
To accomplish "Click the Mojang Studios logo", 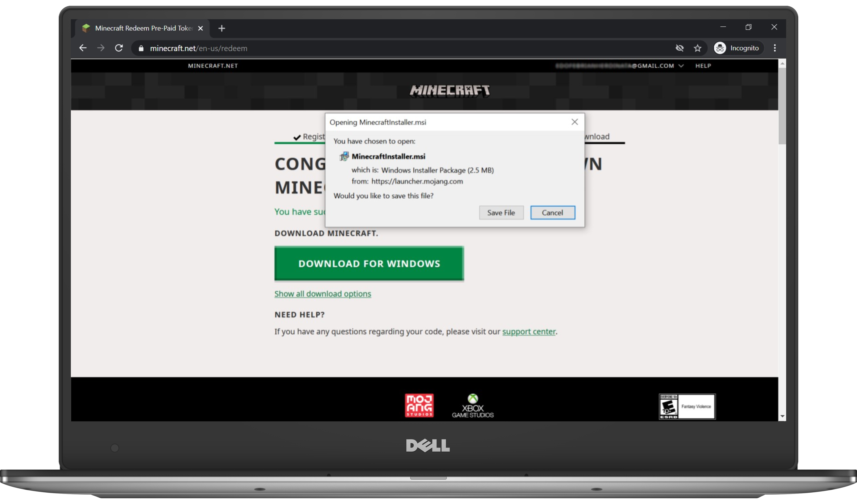I will [419, 405].
